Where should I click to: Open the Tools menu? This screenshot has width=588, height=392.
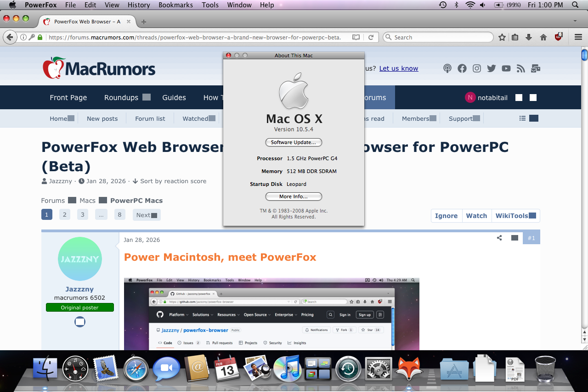click(x=210, y=5)
